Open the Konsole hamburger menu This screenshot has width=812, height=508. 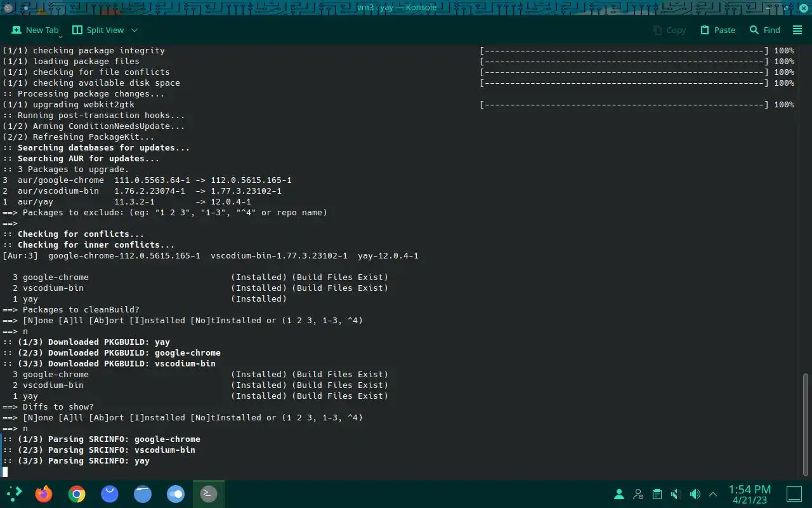(x=798, y=30)
